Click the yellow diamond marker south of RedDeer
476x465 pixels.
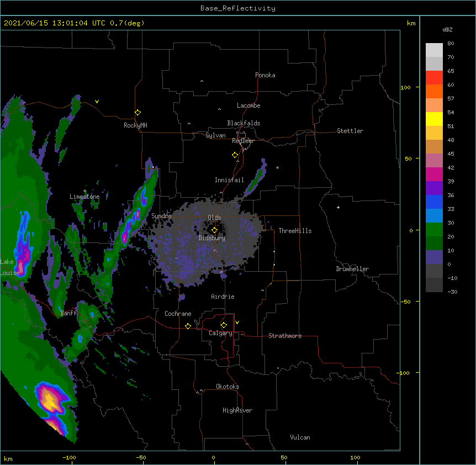pos(235,155)
